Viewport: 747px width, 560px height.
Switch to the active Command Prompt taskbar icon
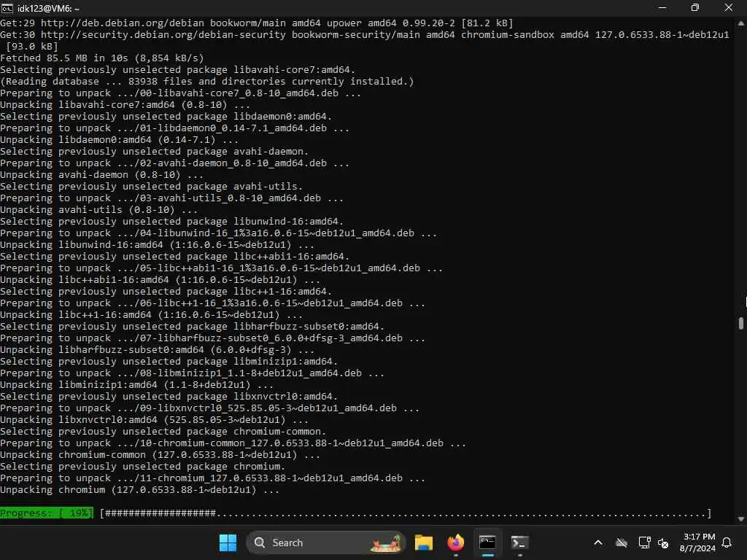coord(487,542)
